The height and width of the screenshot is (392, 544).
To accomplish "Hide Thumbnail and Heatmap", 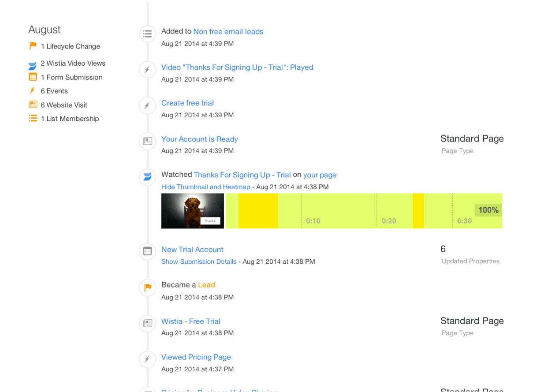I will [x=205, y=187].
